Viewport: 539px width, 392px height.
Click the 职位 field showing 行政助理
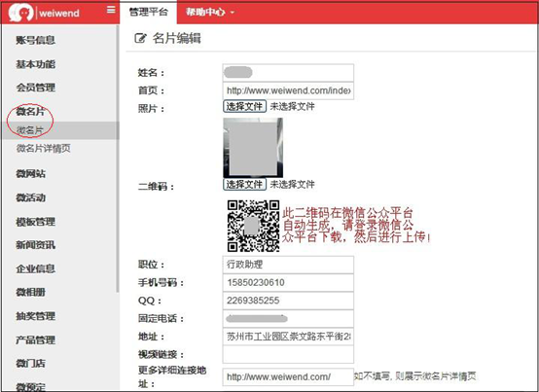288,265
